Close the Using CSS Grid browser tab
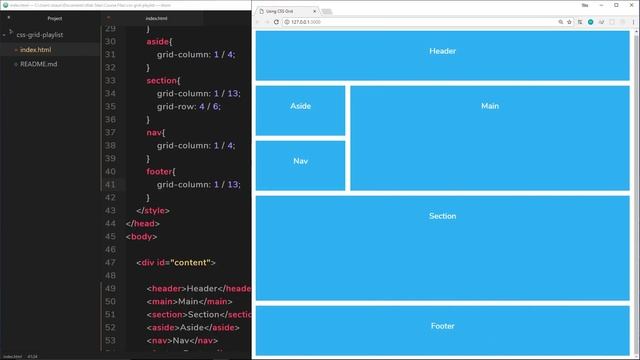The height and width of the screenshot is (360, 640). (x=315, y=11)
